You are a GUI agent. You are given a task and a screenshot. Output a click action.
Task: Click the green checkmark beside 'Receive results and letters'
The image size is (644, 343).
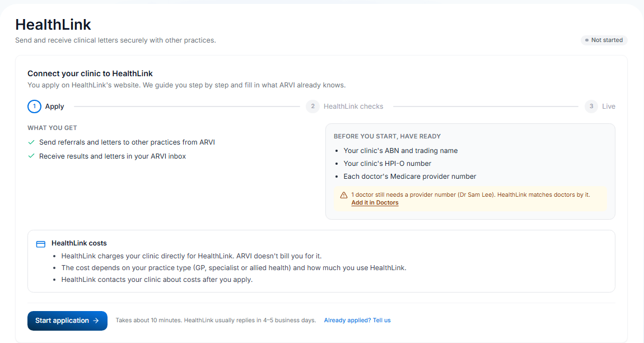point(31,156)
